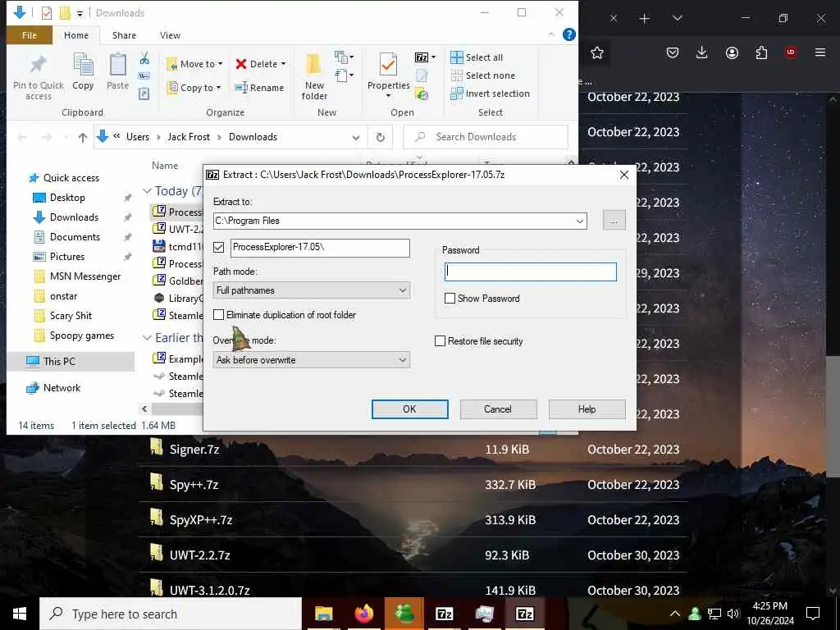This screenshot has height=630, width=840.
Task: Enable Eliminate duplication of root folder
Action: 218,315
